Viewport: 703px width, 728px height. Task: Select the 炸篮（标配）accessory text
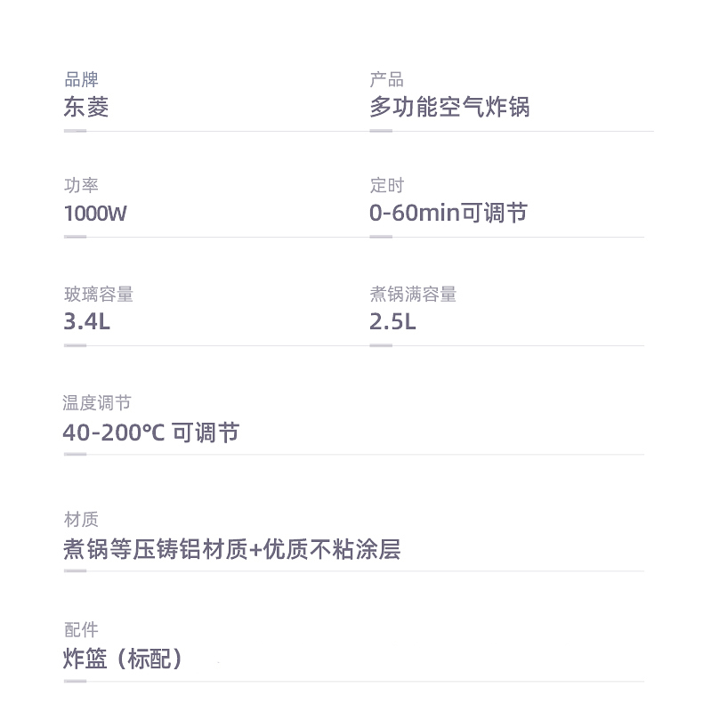(125, 659)
